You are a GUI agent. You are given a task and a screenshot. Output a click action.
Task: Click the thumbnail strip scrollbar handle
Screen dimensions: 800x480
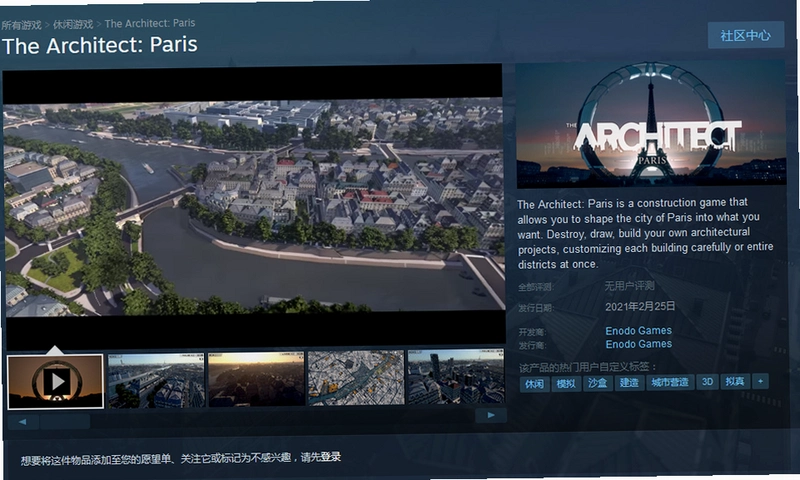(x=65, y=421)
